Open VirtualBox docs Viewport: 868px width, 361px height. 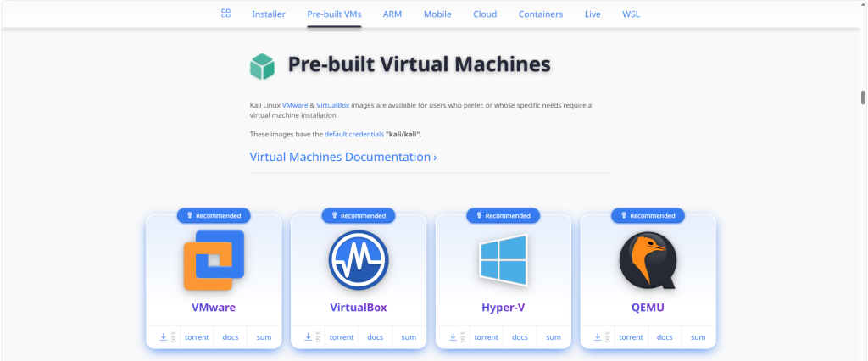coord(376,337)
